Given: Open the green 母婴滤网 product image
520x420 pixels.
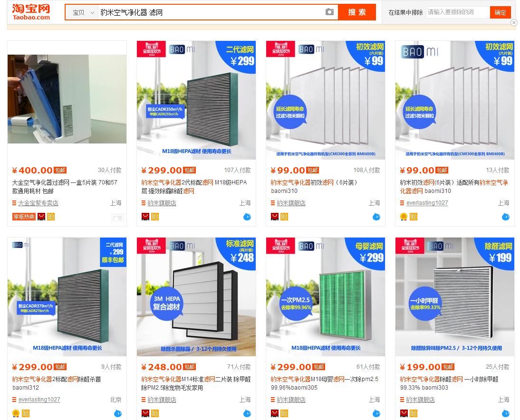Looking at the screenshot, I should click(325, 296).
